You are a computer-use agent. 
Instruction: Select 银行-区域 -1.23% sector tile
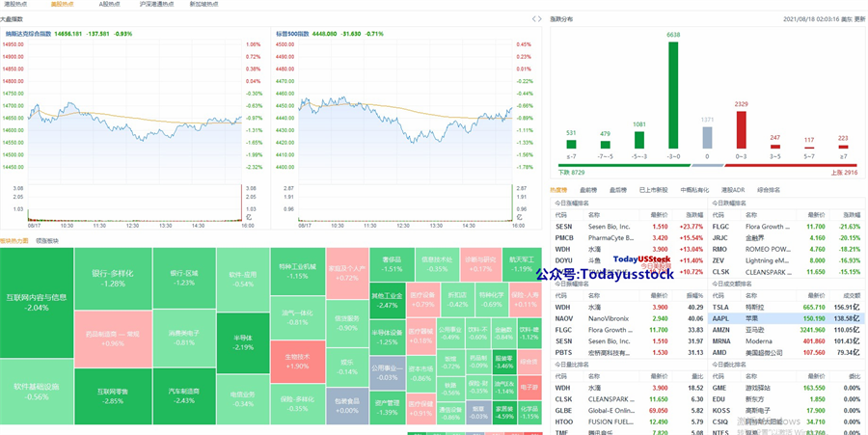pos(184,278)
